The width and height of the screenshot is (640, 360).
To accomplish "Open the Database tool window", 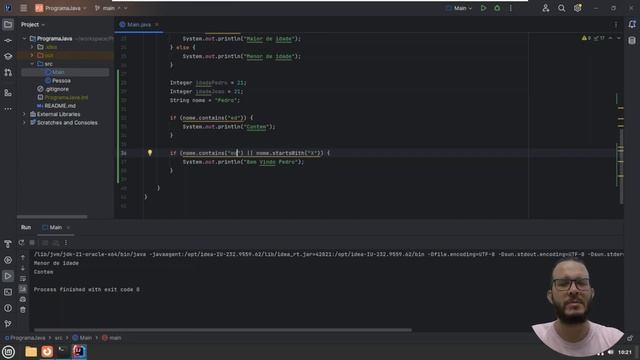I will tap(632, 41).
